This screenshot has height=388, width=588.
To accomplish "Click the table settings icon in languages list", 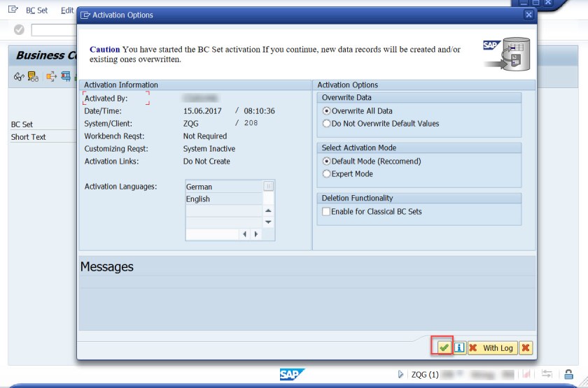I will tap(268, 186).
